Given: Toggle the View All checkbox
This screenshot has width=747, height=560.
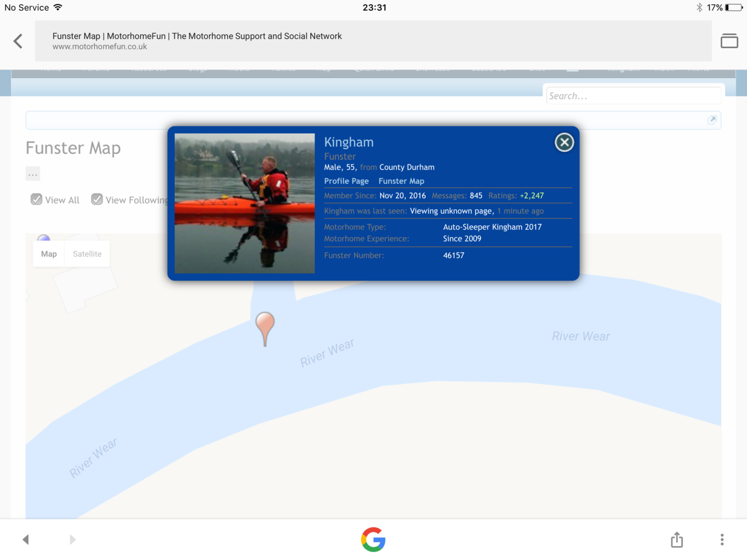Looking at the screenshot, I should (36, 199).
